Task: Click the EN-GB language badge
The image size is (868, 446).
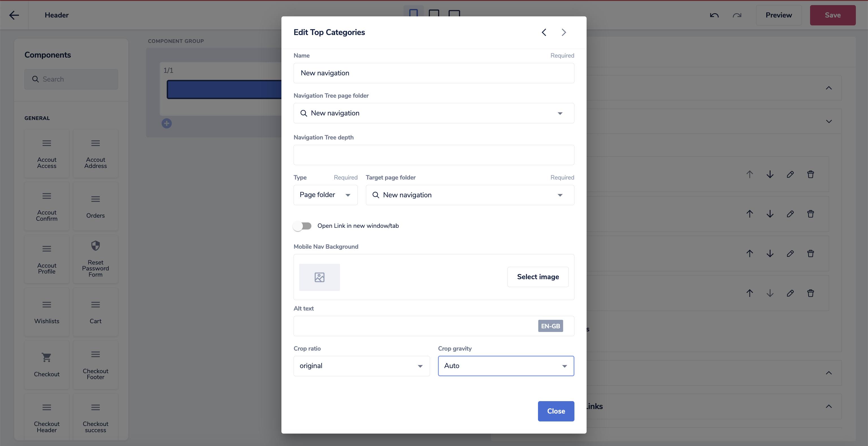Action: pyautogui.click(x=550, y=326)
